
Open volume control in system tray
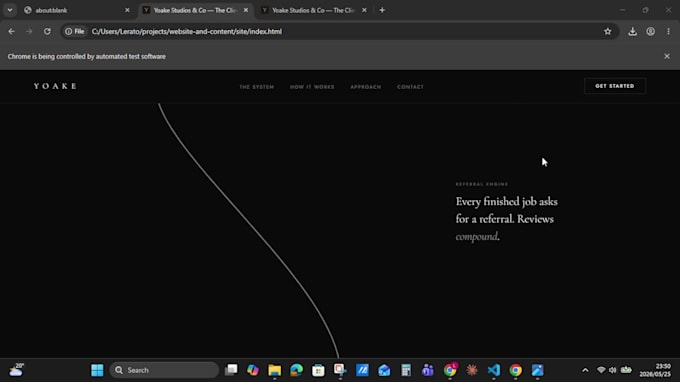612,370
